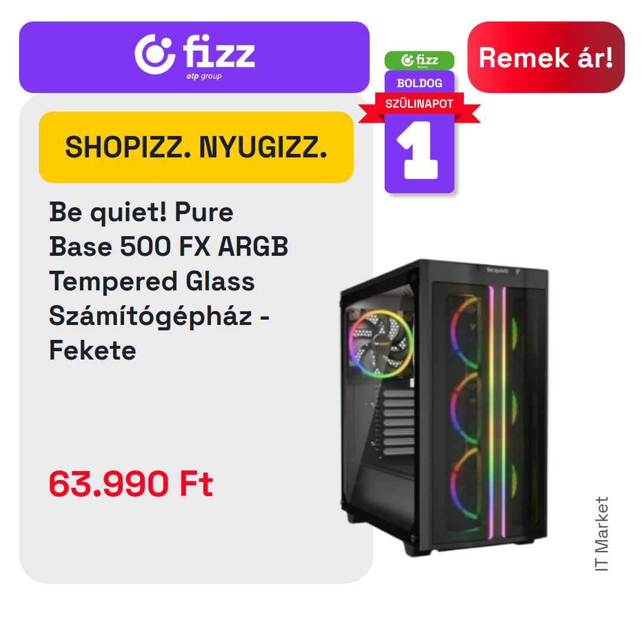Screen dimensions: 644x644
Task: Click the rainbow rear fan in case image
Action: [x=380, y=343]
